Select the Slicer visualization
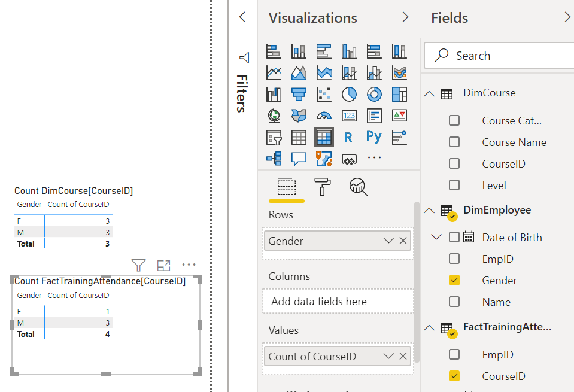Viewport: 574px width, 392px height. tap(274, 137)
